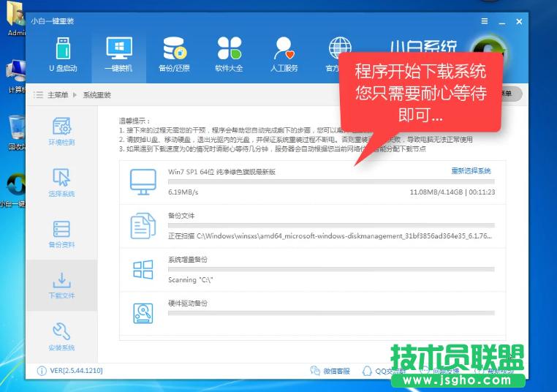Click the version info icon VER[2.5.44.1210]
Image resolution: width=557 pixels, height=392 pixels.
41,371
